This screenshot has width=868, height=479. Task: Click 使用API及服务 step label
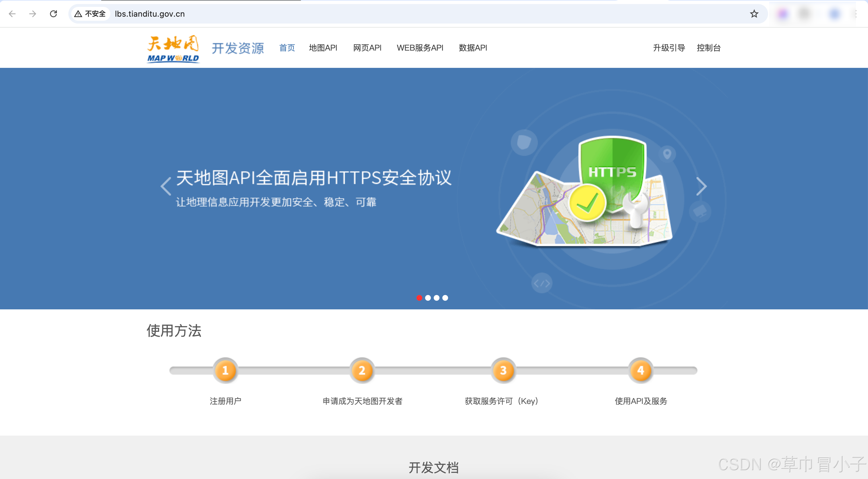[641, 401]
